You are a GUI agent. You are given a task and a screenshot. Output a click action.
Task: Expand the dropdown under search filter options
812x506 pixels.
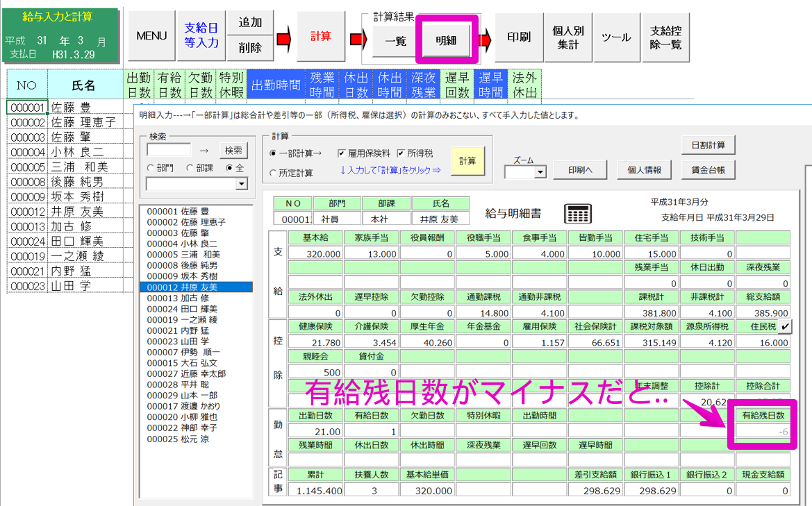click(241, 184)
